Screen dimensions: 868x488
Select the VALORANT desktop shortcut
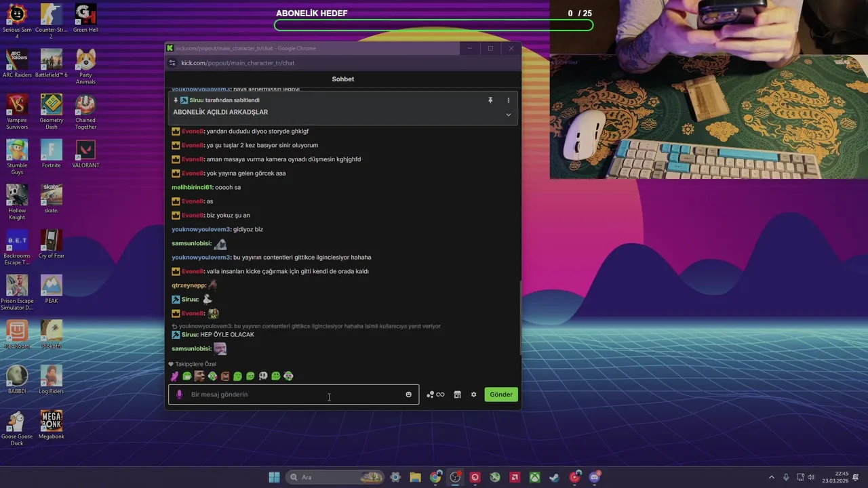[x=85, y=154]
